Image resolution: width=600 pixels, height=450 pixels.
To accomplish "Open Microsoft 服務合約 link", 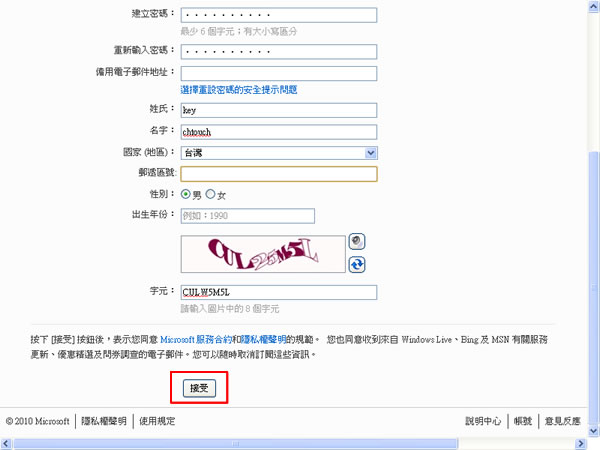I will [196, 339].
